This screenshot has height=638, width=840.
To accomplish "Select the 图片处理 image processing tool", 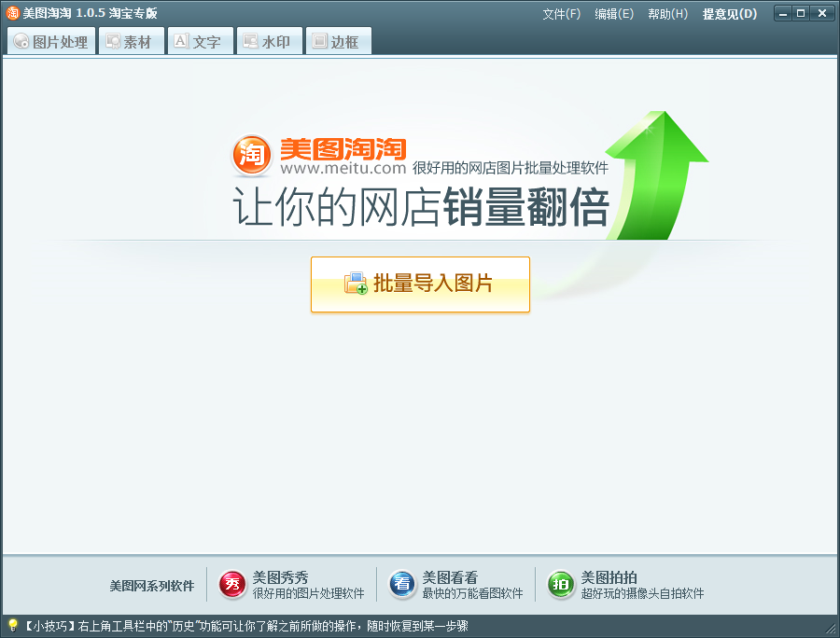I will pyautogui.click(x=51, y=40).
